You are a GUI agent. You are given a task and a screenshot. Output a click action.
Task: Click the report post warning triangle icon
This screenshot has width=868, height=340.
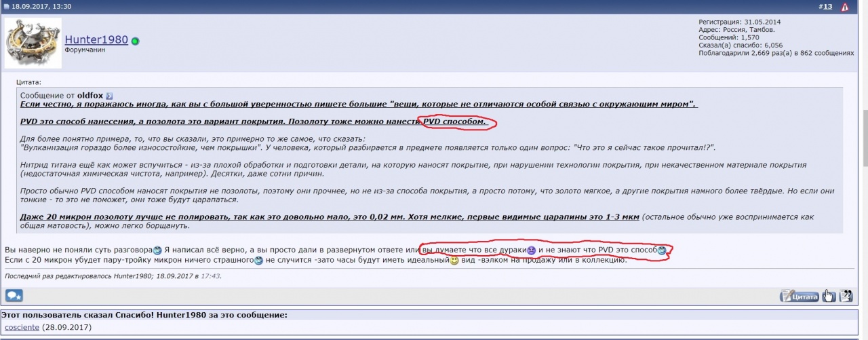tap(845, 7)
